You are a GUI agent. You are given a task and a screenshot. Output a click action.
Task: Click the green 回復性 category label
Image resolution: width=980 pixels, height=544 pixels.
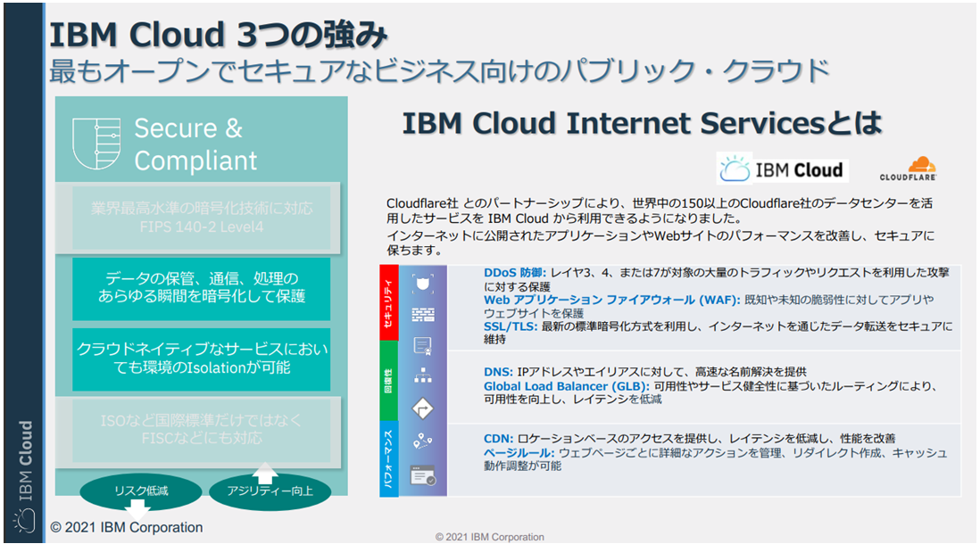389,381
